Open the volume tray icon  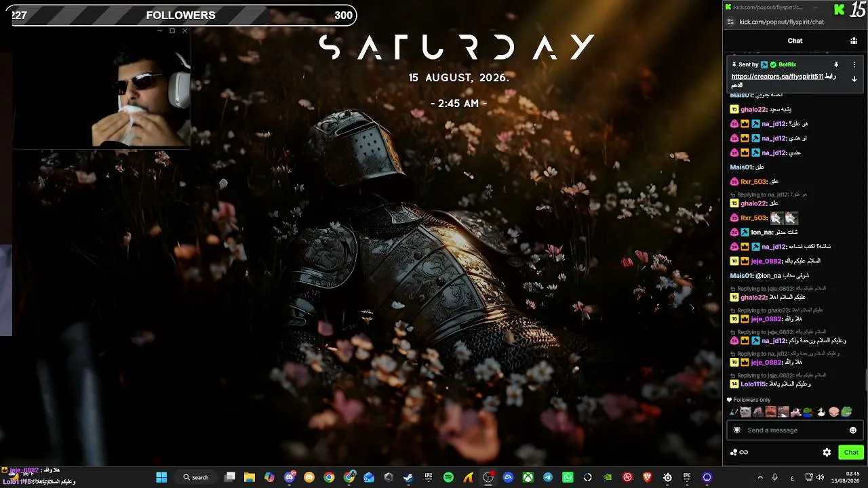pyautogui.click(x=820, y=477)
